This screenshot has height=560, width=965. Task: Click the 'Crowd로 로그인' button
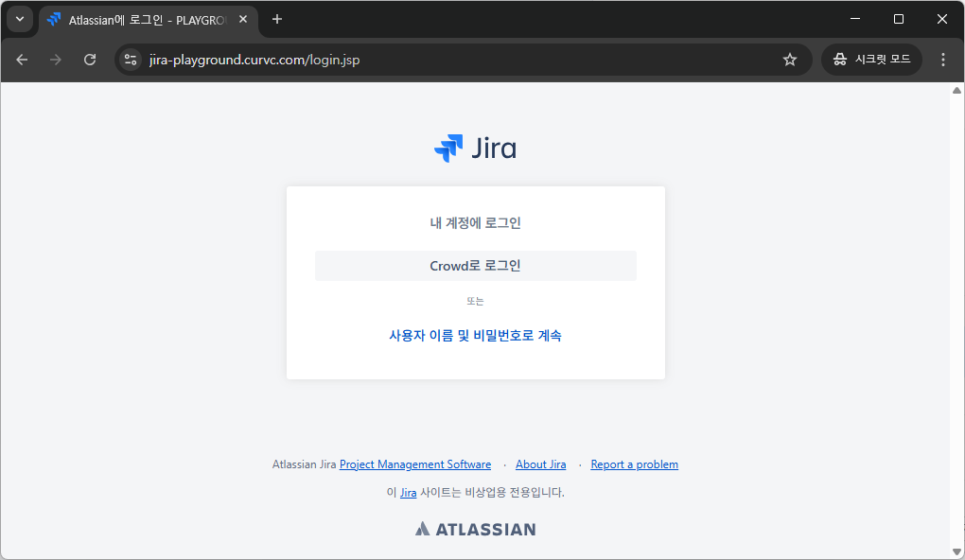coord(475,266)
